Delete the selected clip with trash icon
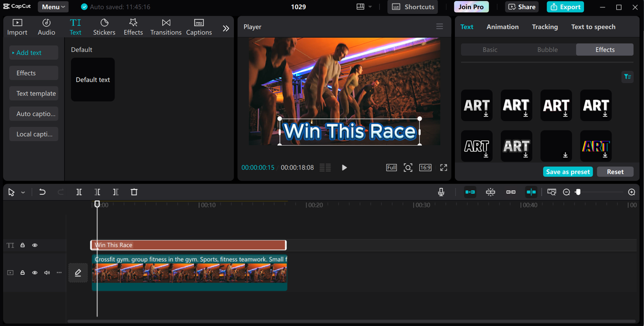 (134, 192)
